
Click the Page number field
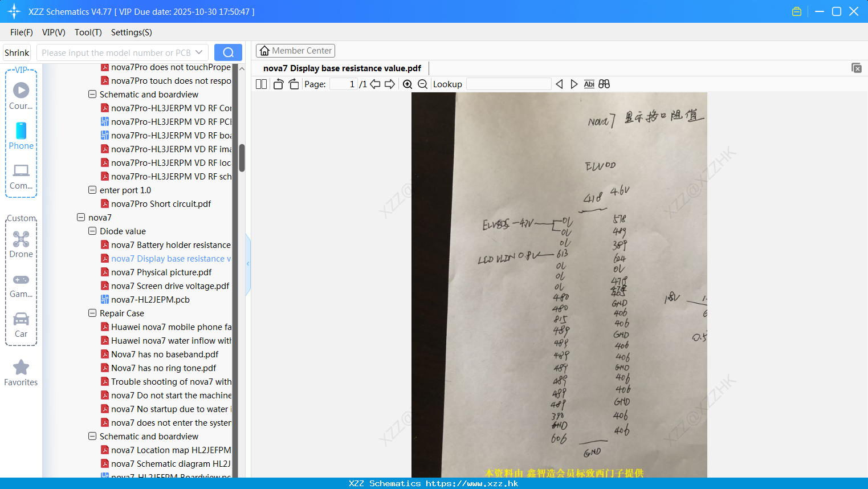344,84
